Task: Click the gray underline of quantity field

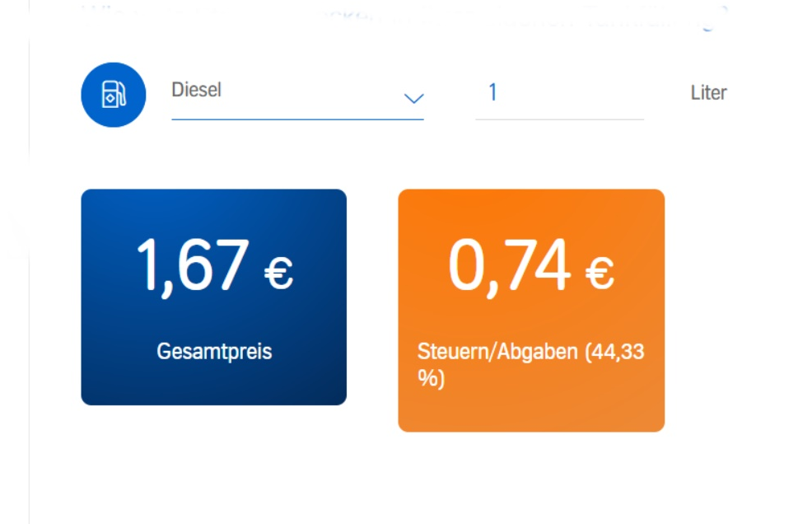Action: coord(559,119)
